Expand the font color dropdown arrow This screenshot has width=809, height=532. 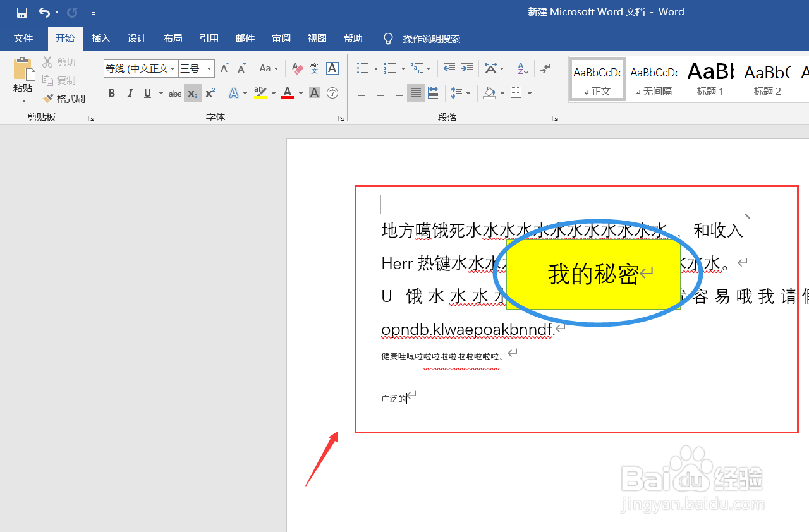pos(300,93)
